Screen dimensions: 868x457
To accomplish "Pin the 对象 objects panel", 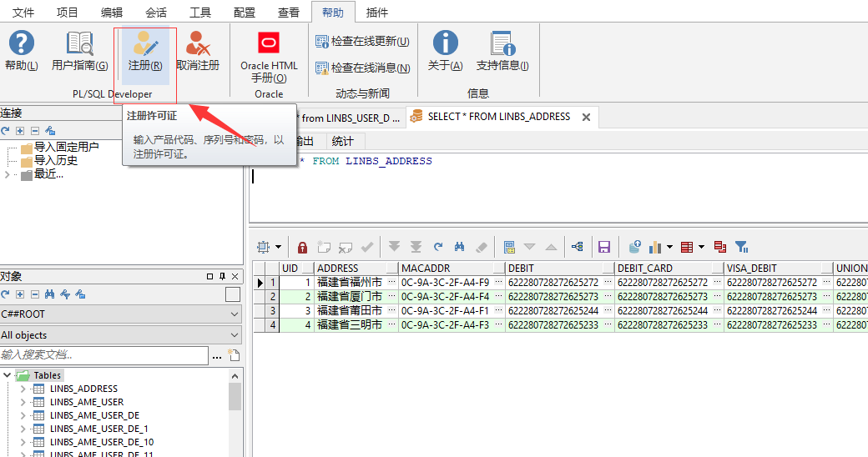I will (x=222, y=276).
